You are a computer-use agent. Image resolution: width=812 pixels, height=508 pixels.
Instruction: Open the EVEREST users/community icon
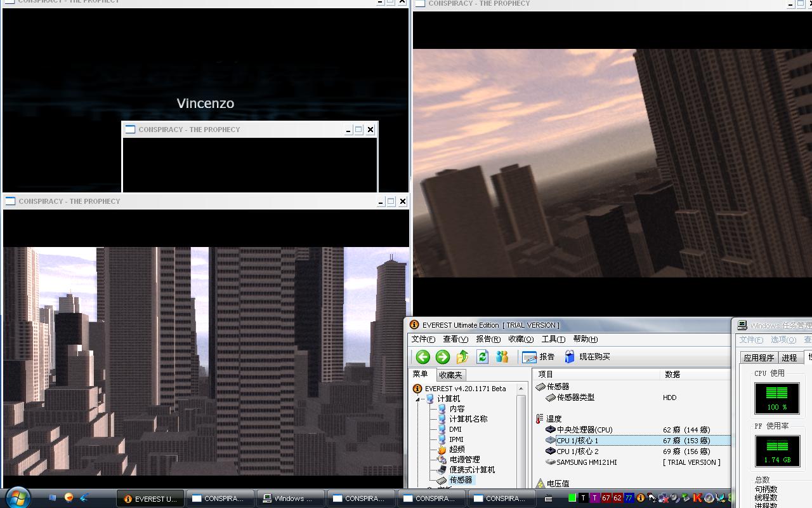502,357
